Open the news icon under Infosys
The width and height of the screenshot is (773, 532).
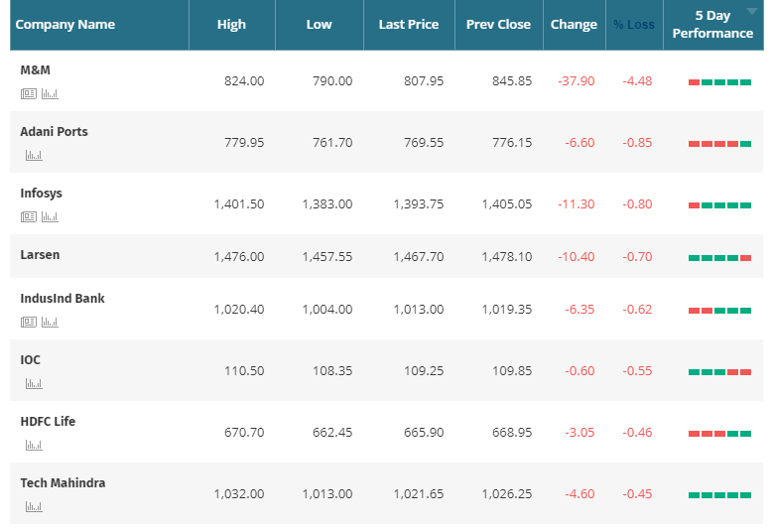pyautogui.click(x=29, y=217)
